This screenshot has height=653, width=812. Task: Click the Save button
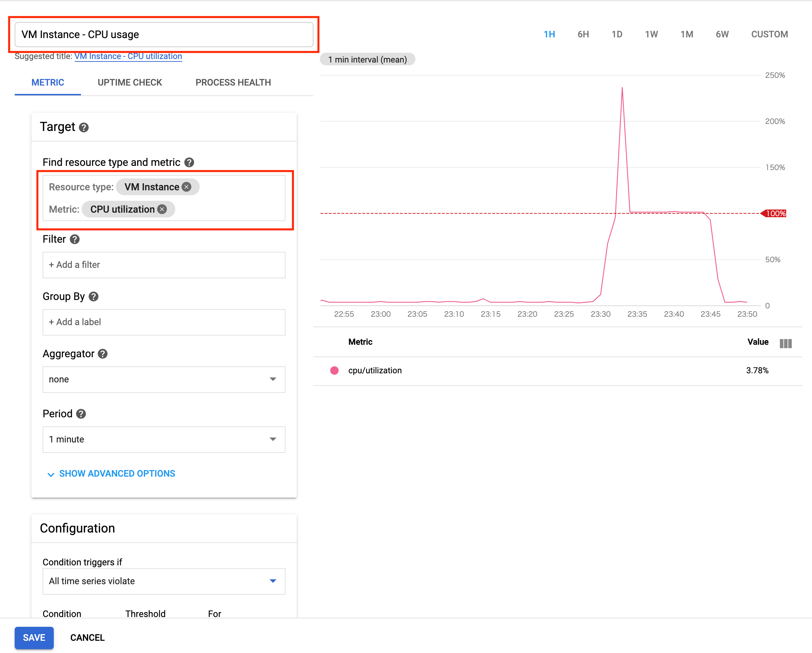click(34, 638)
